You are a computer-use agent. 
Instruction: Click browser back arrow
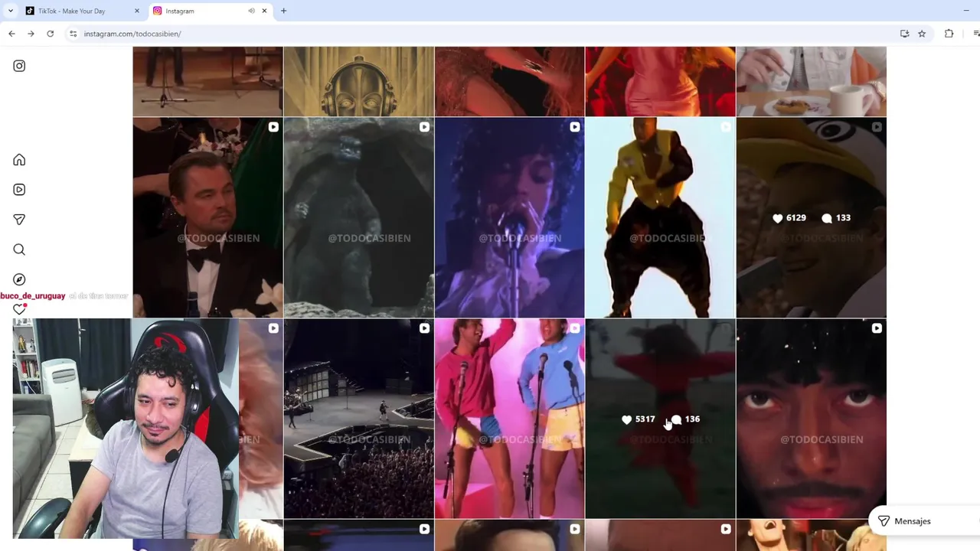(x=11, y=34)
